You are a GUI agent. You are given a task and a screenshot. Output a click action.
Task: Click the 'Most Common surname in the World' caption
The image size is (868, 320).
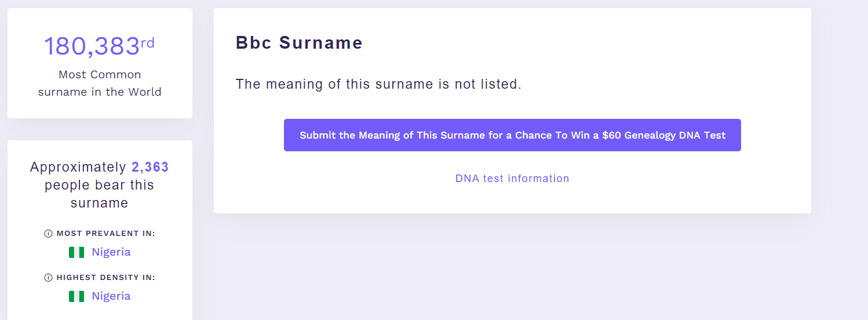[100, 83]
